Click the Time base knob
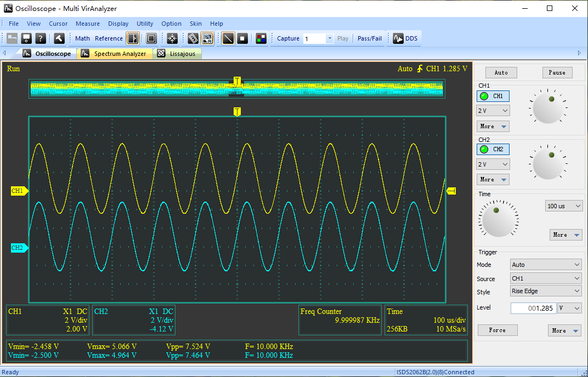Viewport: 588px width, 377px height. pyautogui.click(x=499, y=221)
